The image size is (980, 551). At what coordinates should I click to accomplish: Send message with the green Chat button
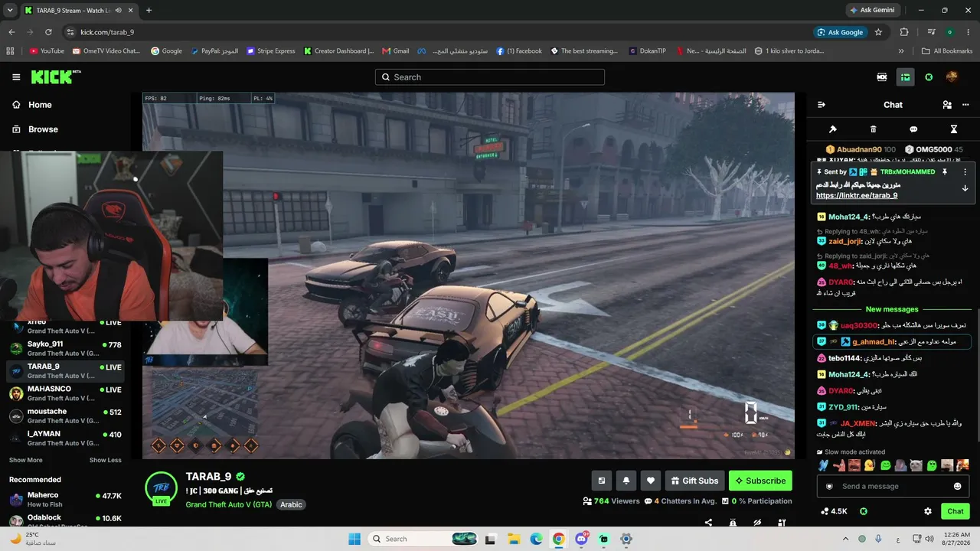coord(955,511)
